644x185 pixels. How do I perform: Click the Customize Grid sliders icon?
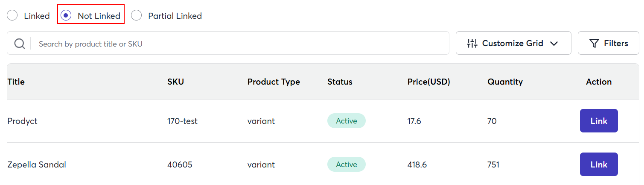(472, 43)
